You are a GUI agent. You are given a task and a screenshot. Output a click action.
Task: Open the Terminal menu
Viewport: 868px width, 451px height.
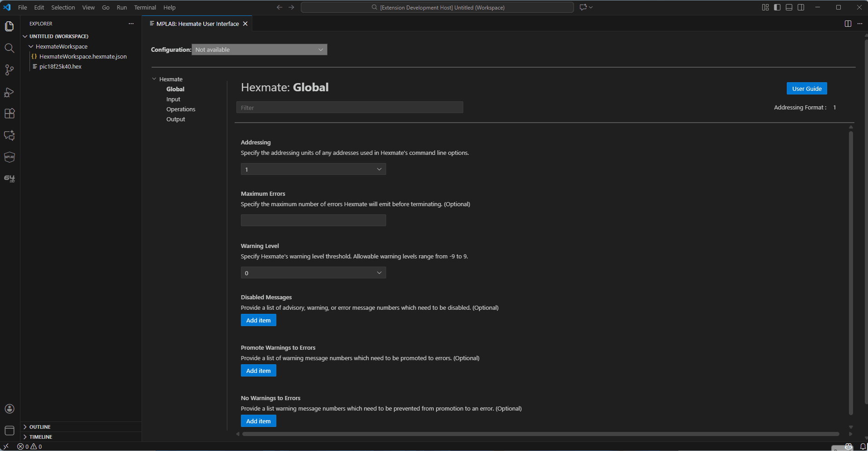pos(145,7)
